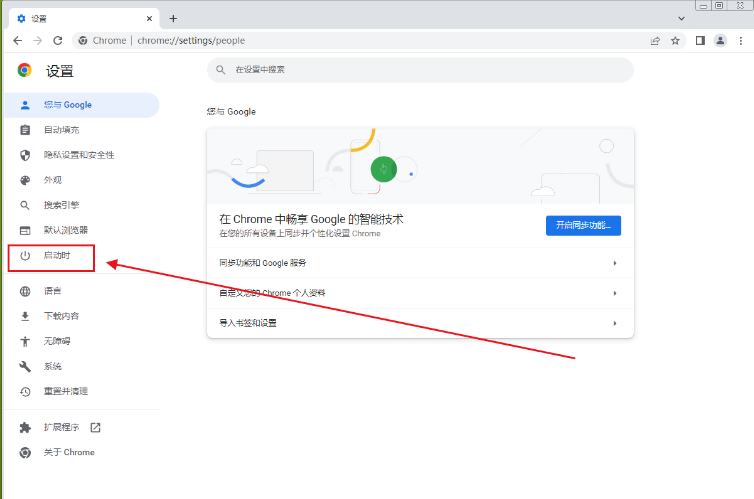Minimize the Chrome window
Viewport: 754px width, 499px height.
[703, 6]
